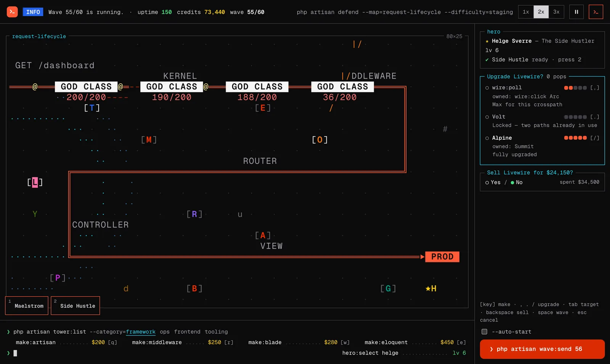Select the [E] tower below KERNEL path
This screenshot has width=610, height=364.
pyautogui.click(x=263, y=108)
